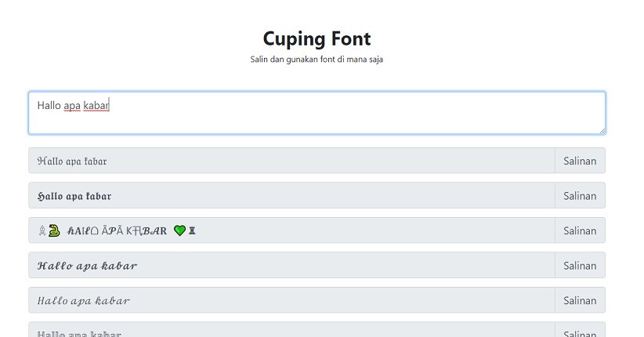Screen dimensions: 644x337
Task: Click the Cuping Font page heading
Action: click(x=317, y=38)
